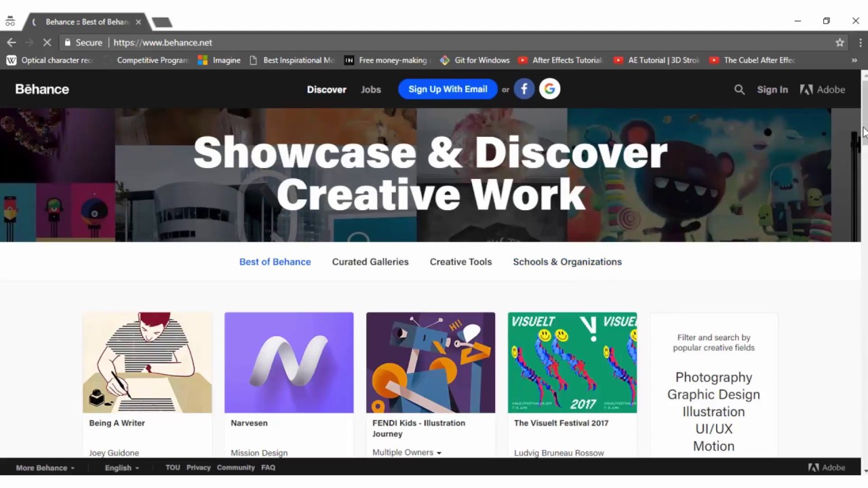Viewport: 868px width, 488px height.
Task: Open Competitive Programming bookmark
Action: 145,60
